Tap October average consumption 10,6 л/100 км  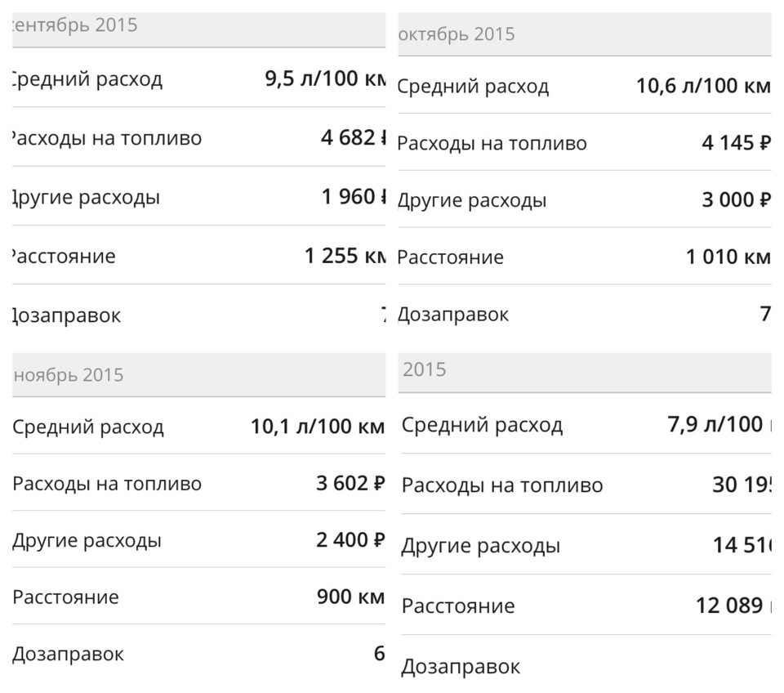click(x=585, y=86)
